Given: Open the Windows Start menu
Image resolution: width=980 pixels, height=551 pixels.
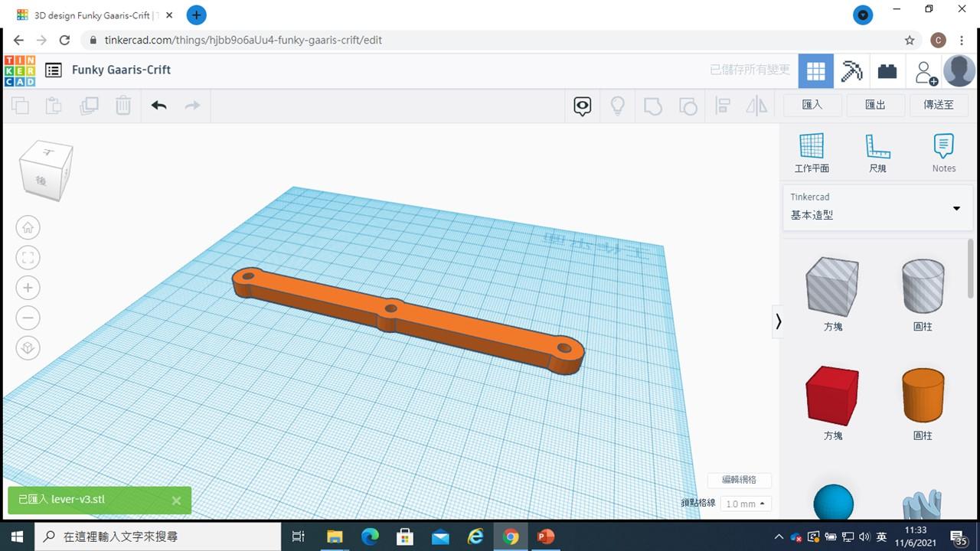Looking at the screenshot, I should (17, 536).
